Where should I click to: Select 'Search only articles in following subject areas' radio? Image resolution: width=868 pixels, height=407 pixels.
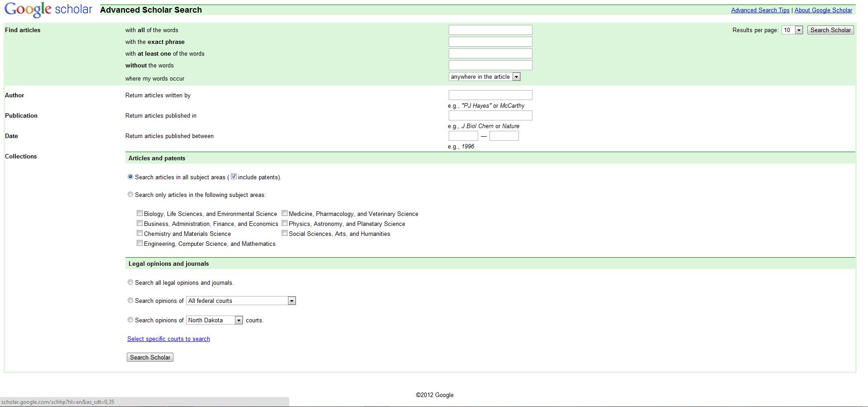click(130, 194)
